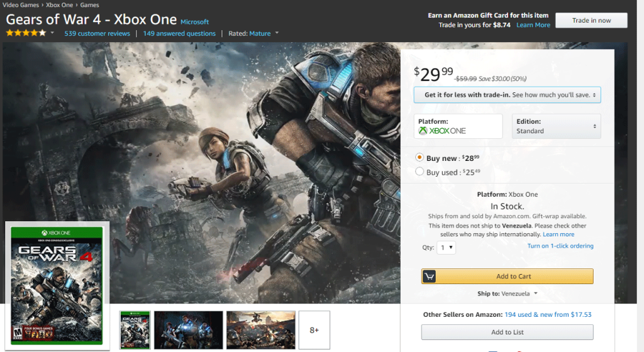
Task: Click the Xbox One logo in Platform box
Action: tap(442, 131)
